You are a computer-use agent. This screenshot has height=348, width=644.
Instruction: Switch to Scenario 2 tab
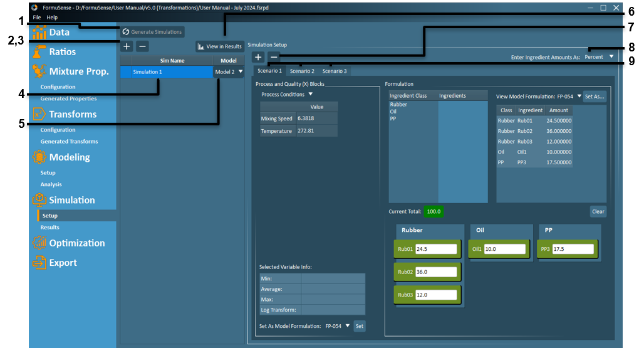[x=302, y=71]
